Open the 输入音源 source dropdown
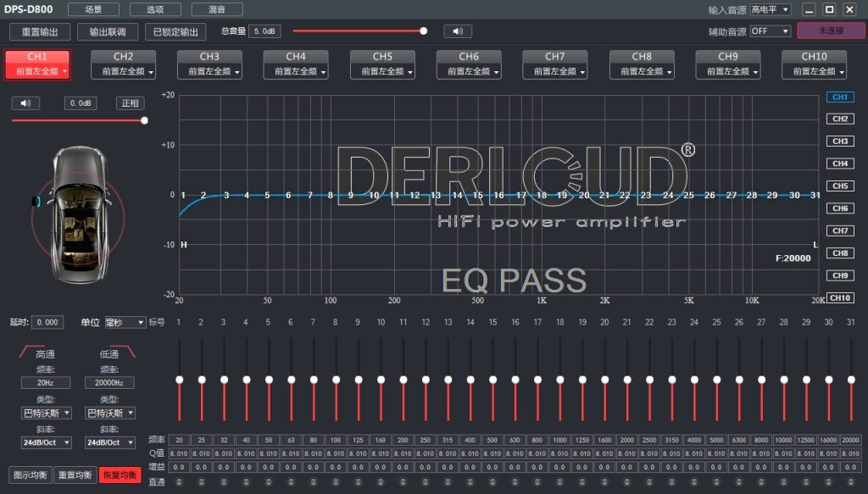 [770, 9]
